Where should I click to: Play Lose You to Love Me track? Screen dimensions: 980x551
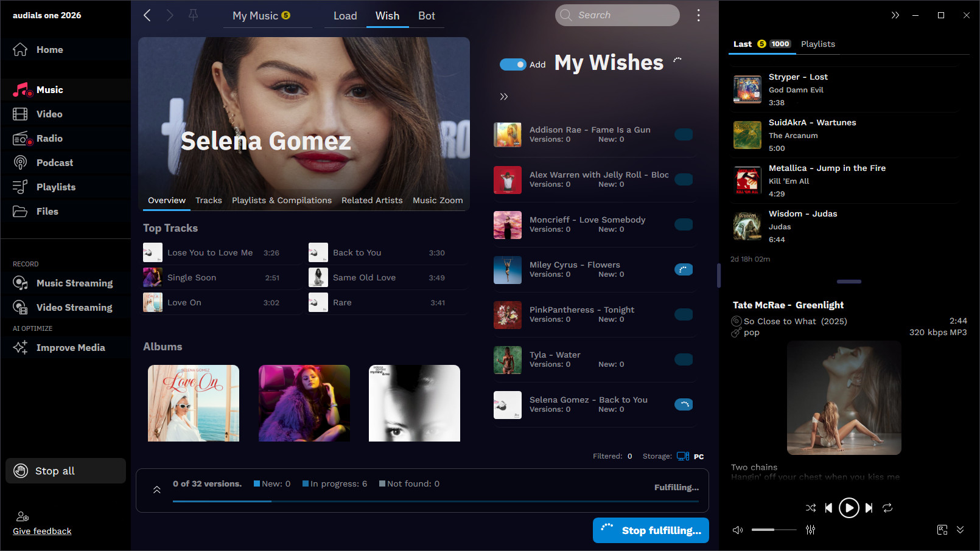tap(221, 252)
